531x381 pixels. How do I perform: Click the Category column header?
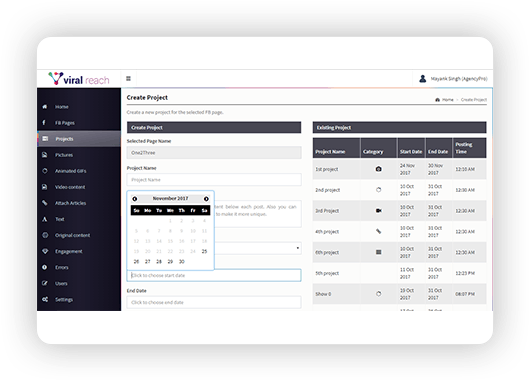379,148
